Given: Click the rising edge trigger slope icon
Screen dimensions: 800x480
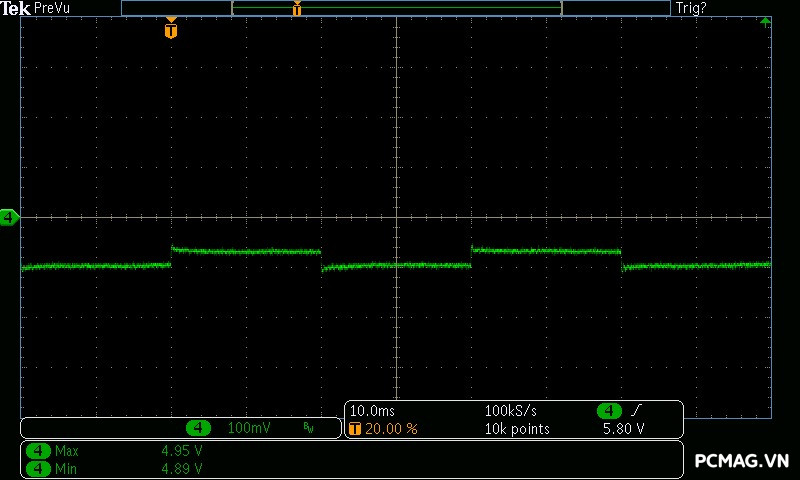Looking at the screenshot, I should click(x=637, y=411).
